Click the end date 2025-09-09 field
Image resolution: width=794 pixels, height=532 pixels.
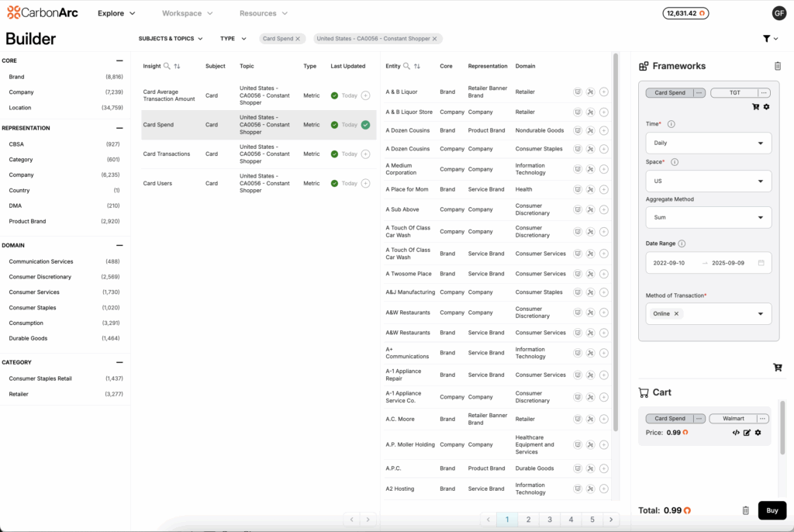coord(728,263)
